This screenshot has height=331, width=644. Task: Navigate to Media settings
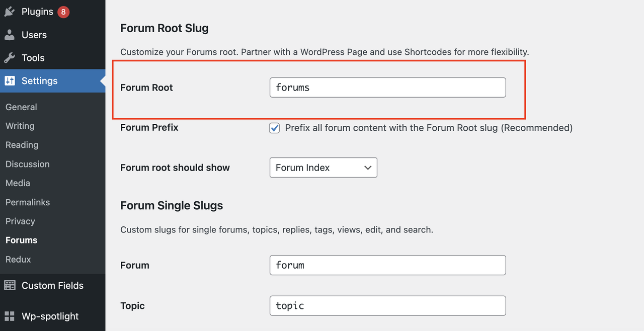[x=18, y=183]
